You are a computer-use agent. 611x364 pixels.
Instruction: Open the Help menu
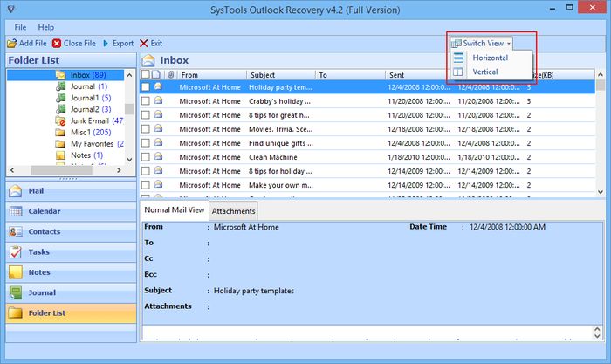45,27
